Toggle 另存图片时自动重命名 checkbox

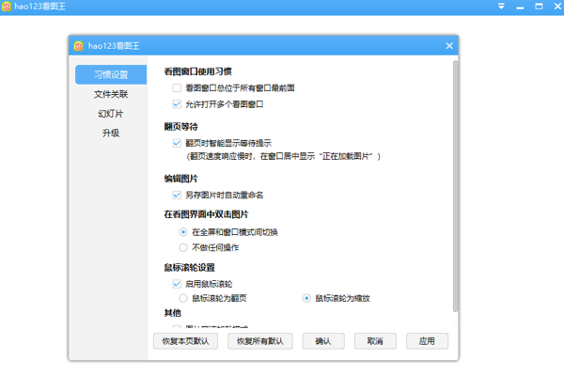[177, 196]
